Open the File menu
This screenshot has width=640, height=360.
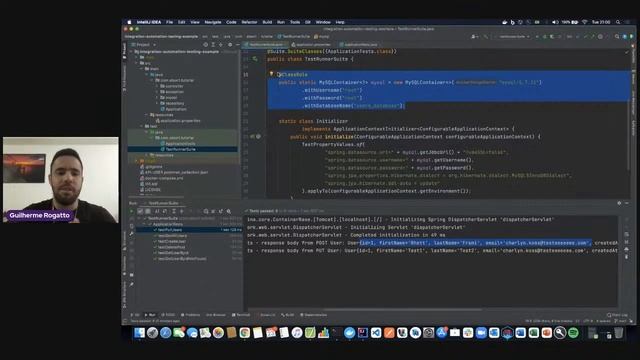169,22
